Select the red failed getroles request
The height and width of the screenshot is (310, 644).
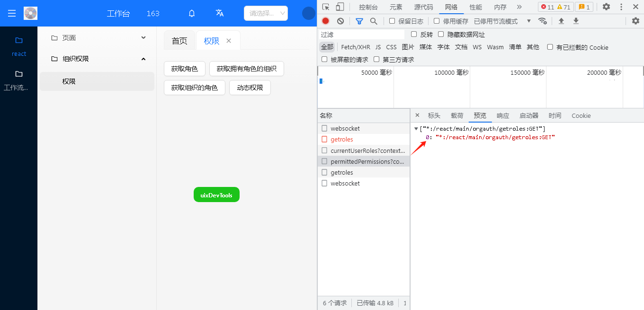(364, 140)
